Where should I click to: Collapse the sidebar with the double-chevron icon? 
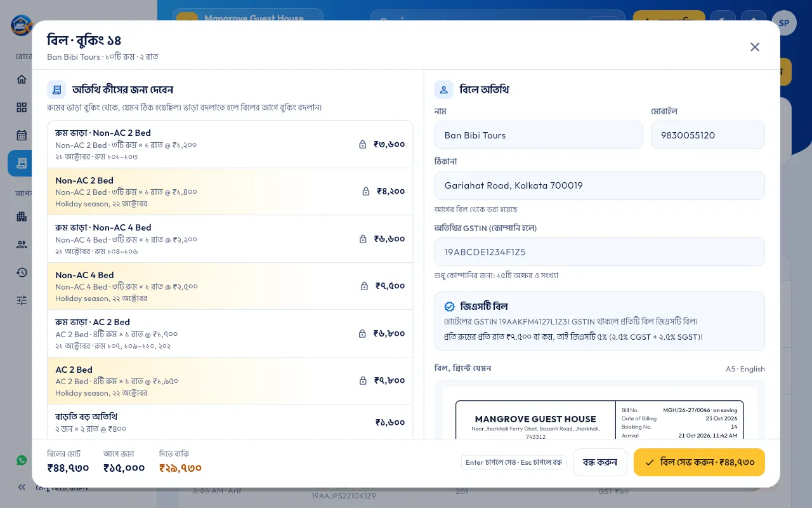click(22, 487)
